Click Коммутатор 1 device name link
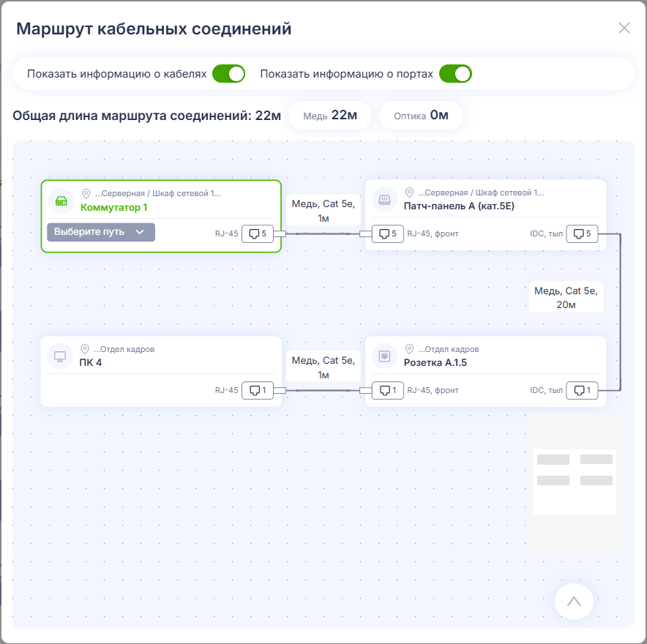The image size is (647, 644). 113,208
